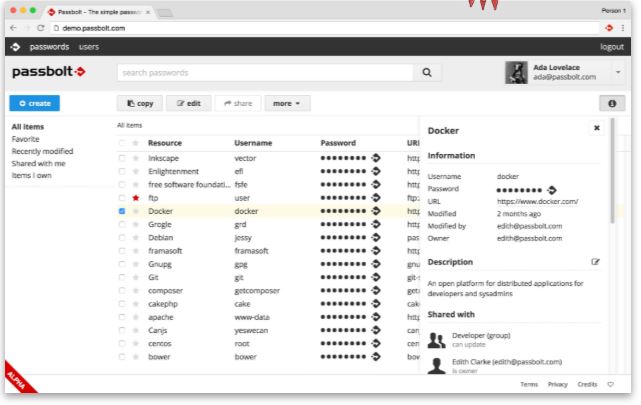
Task: Open the browser's three-dot menu
Action: (x=623, y=28)
